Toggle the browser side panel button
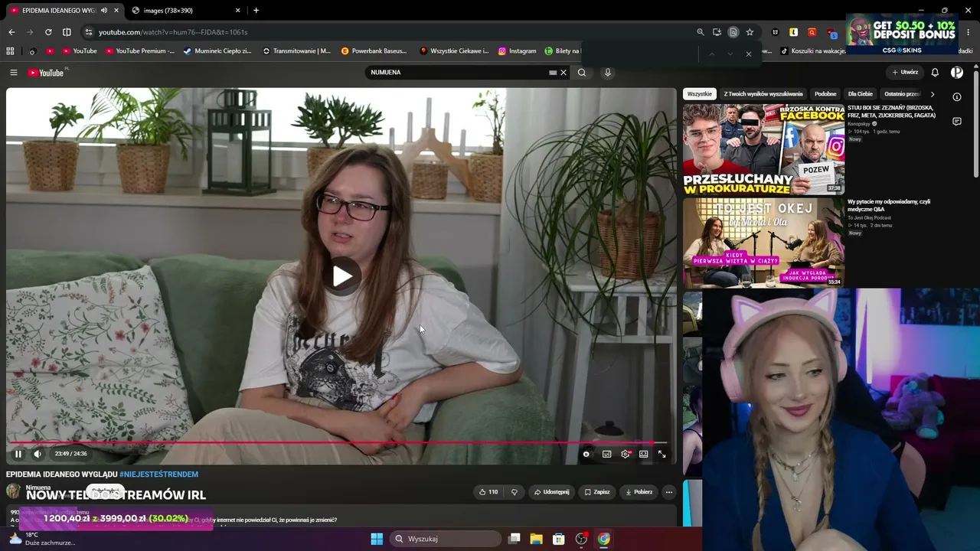This screenshot has width=980, height=551. point(67,32)
